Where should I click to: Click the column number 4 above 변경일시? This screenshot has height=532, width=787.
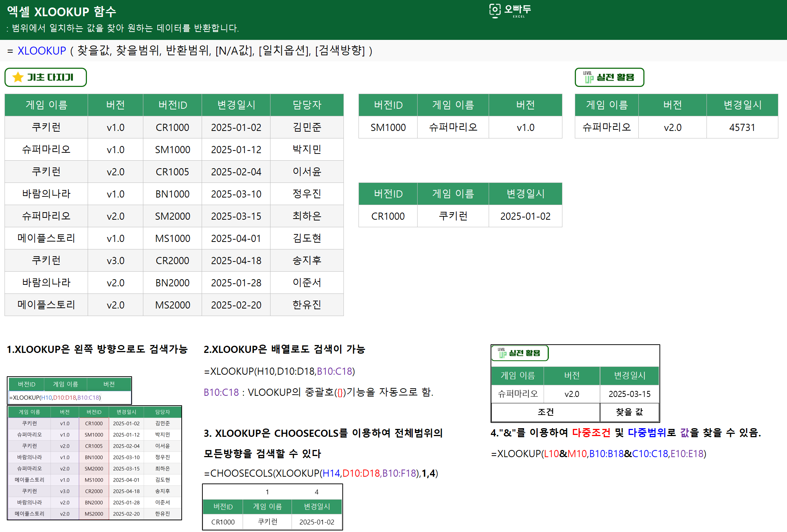tap(317, 492)
